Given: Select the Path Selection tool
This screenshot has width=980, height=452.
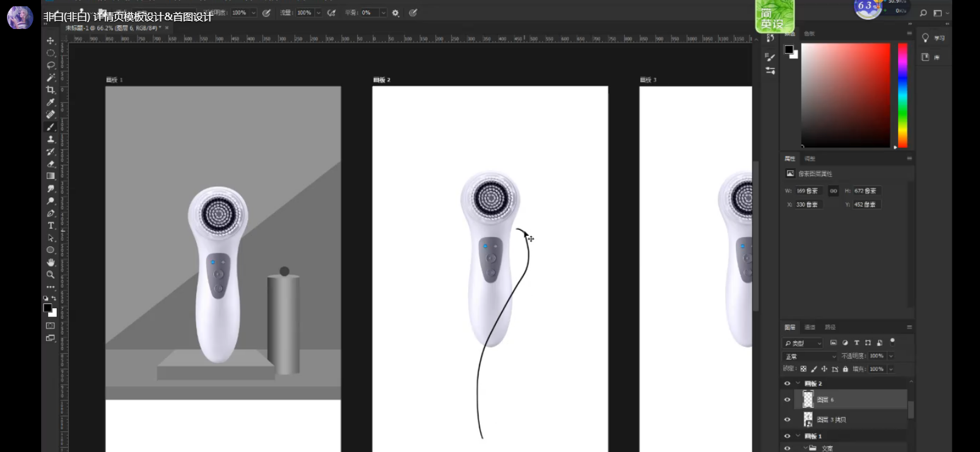Looking at the screenshot, I should point(50,238).
